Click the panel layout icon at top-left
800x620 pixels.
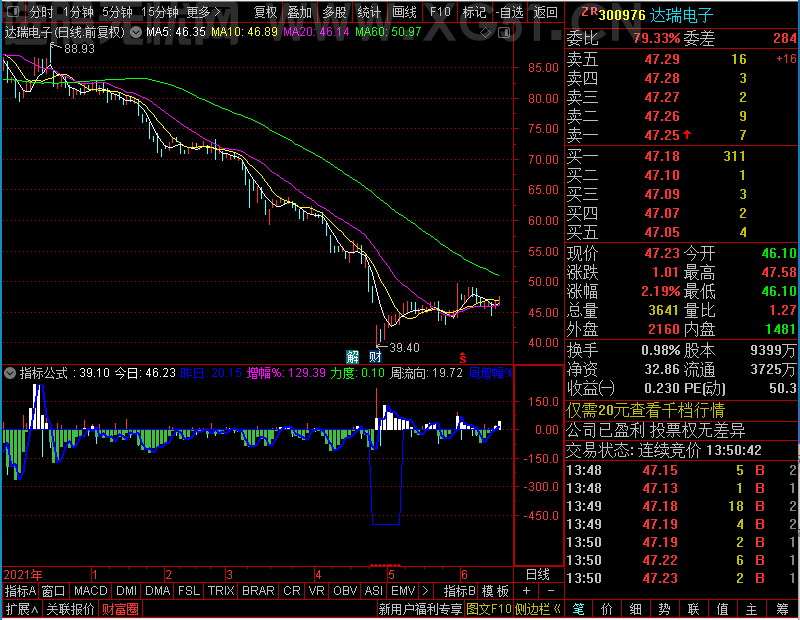tap(13, 11)
